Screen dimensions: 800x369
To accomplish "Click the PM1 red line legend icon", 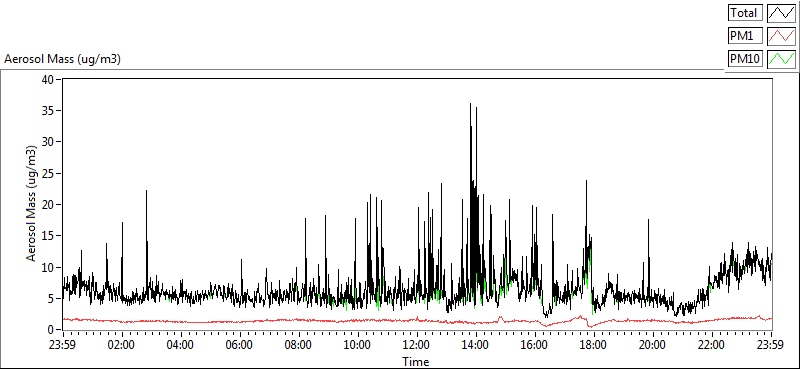I will pyautogui.click(x=781, y=36).
